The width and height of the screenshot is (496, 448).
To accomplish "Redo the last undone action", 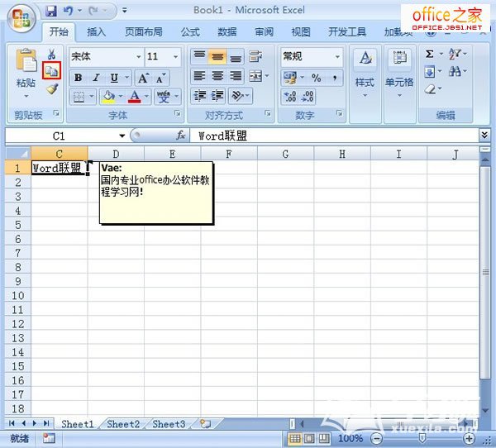I will click(x=93, y=11).
